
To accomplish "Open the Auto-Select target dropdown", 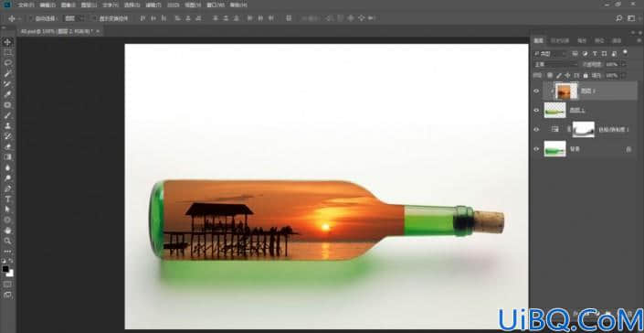I will tap(74, 18).
